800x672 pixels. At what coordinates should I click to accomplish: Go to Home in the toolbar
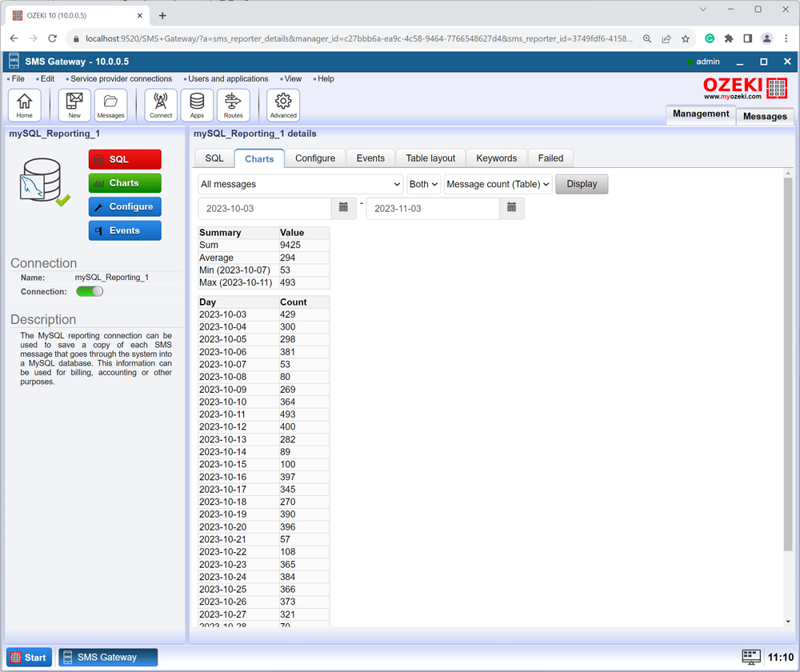coord(25,105)
